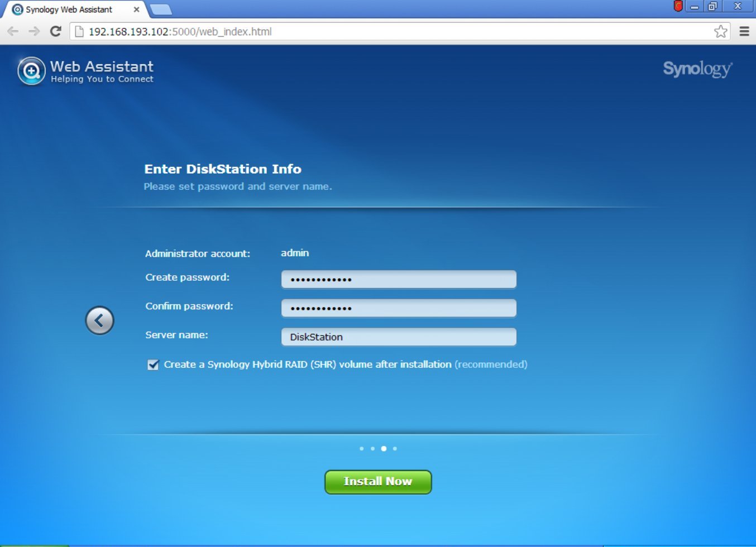This screenshot has height=547, width=756.
Task: Open a new tab next to current tab
Action: [160, 9]
